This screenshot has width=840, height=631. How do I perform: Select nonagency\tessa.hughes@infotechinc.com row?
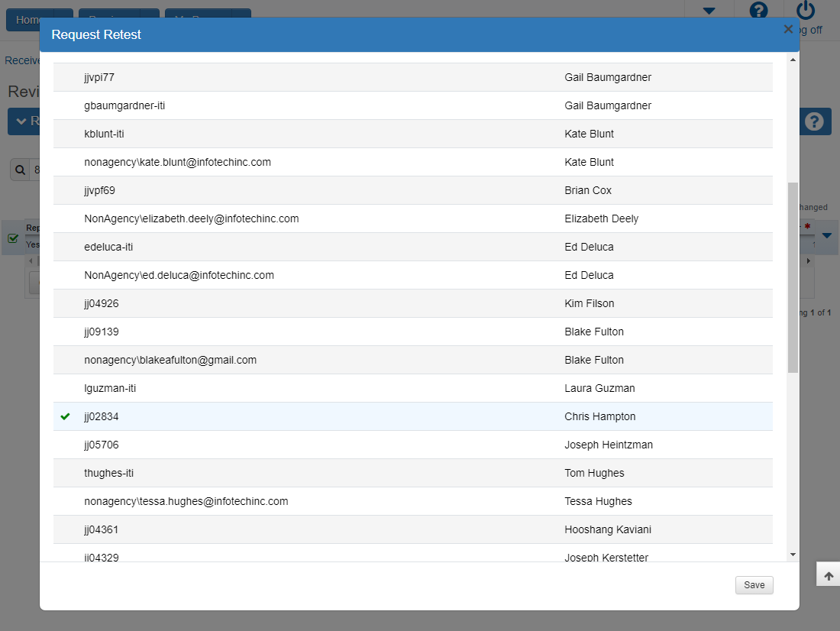[413, 501]
